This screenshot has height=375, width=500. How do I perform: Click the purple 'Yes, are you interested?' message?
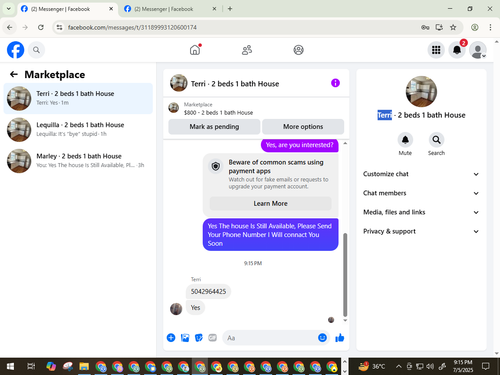pyautogui.click(x=299, y=145)
